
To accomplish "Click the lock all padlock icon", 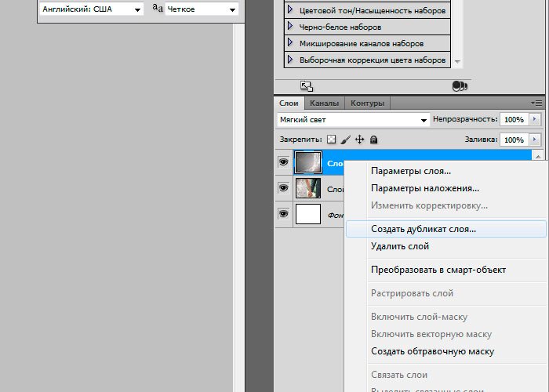I will (373, 140).
